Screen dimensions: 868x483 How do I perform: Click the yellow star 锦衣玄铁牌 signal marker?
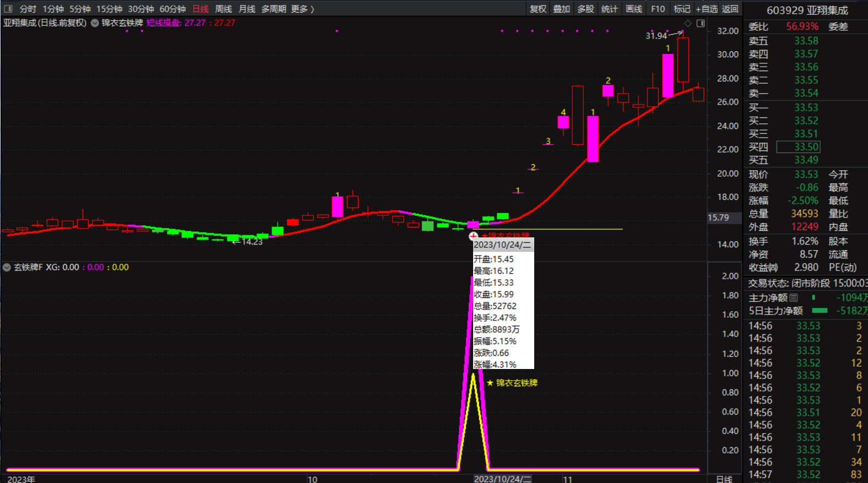click(x=490, y=383)
